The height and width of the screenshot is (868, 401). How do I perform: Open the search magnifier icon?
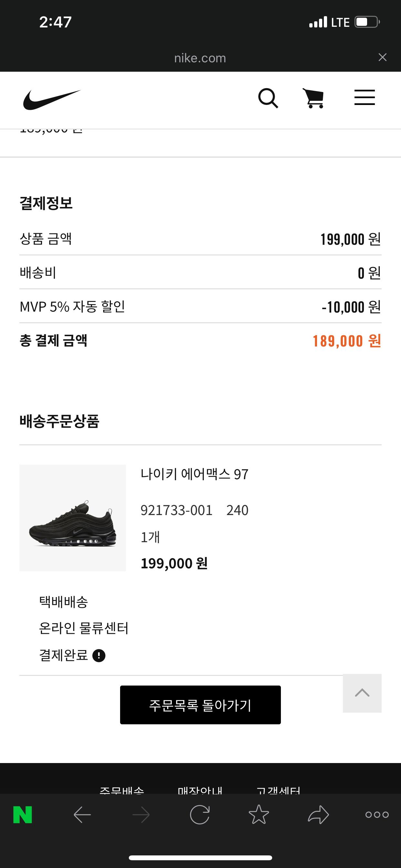click(x=268, y=98)
